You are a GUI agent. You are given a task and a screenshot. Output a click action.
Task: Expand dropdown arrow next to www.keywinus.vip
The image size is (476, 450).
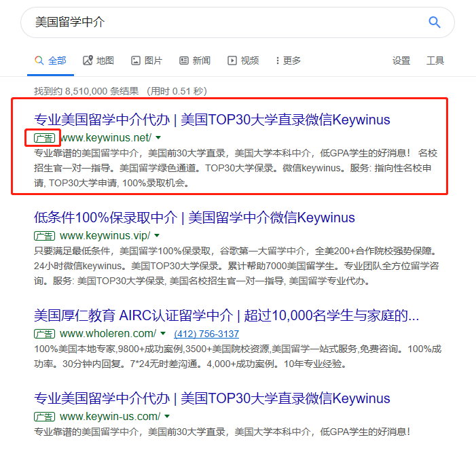pos(157,236)
